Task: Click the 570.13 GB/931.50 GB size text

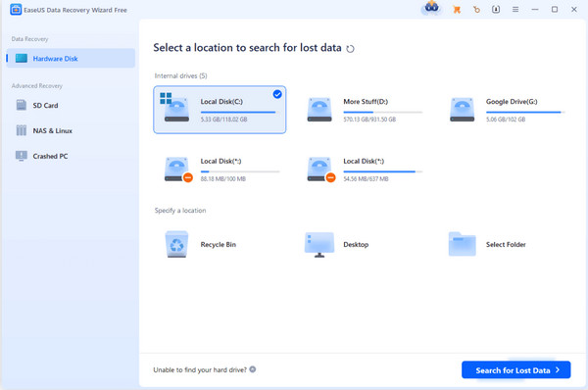Action: click(x=369, y=120)
